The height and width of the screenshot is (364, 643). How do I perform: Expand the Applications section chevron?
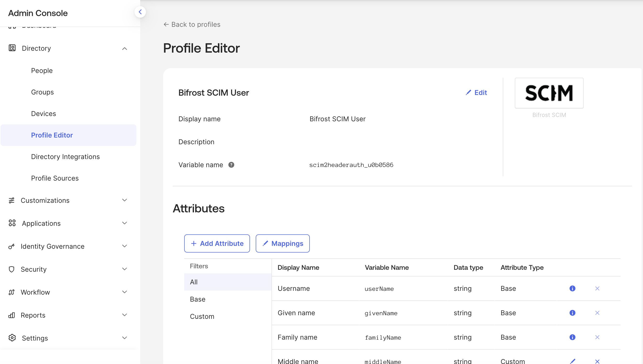tap(124, 223)
